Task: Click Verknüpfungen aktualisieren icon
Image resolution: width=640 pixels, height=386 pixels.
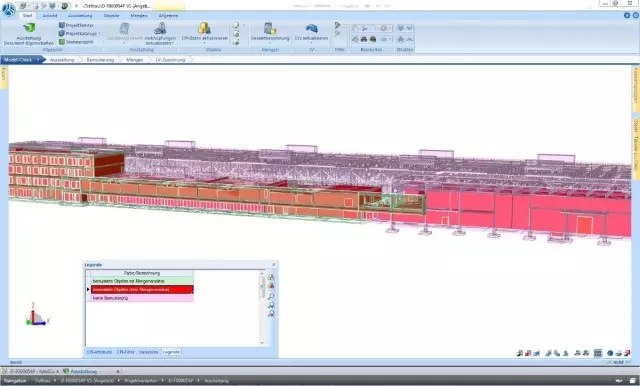Action: coord(160,28)
